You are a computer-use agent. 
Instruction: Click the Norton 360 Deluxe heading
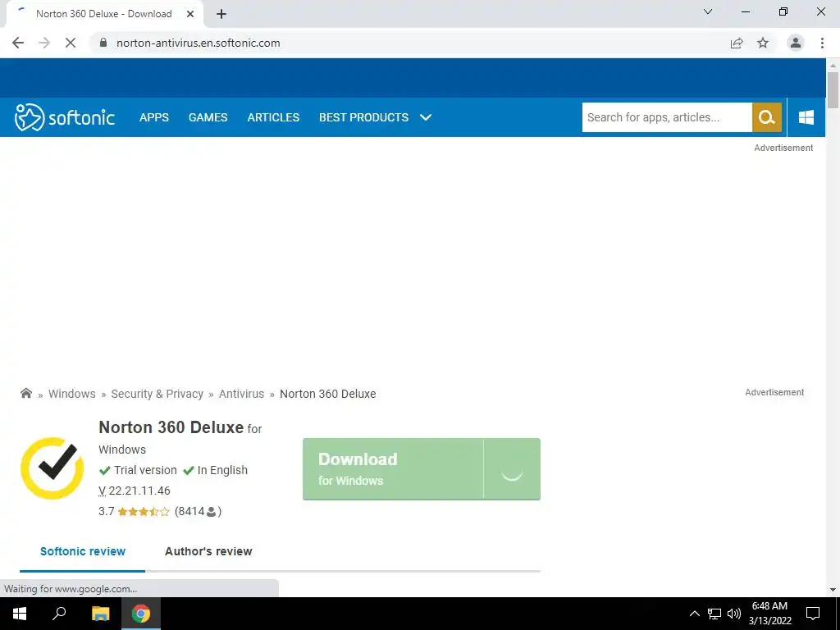171,427
